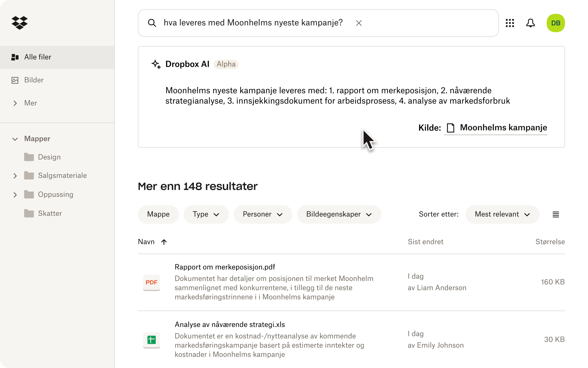Select the Mer sidebar label
588x368 pixels.
(x=31, y=103)
